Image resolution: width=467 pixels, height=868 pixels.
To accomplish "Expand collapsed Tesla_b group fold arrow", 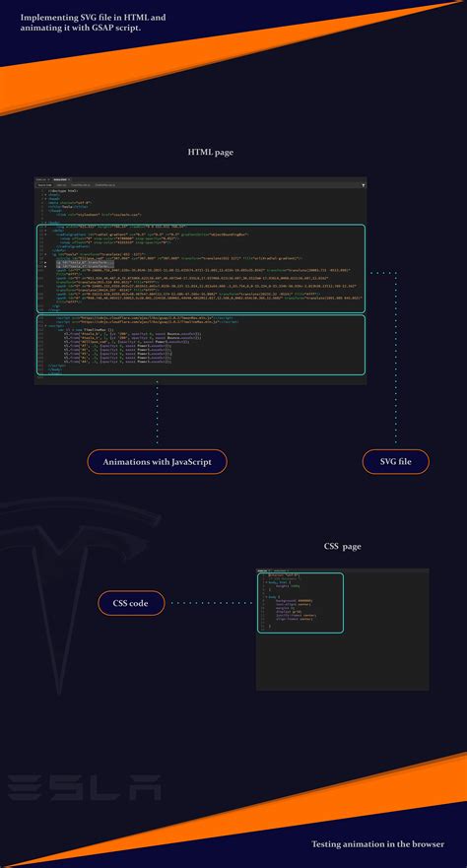I will coord(45,262).
